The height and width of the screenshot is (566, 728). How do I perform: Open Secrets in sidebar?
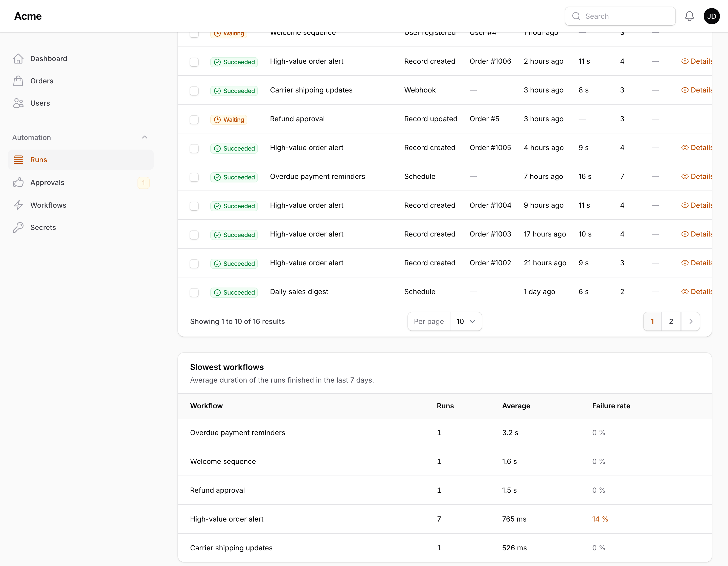(81, 227)
